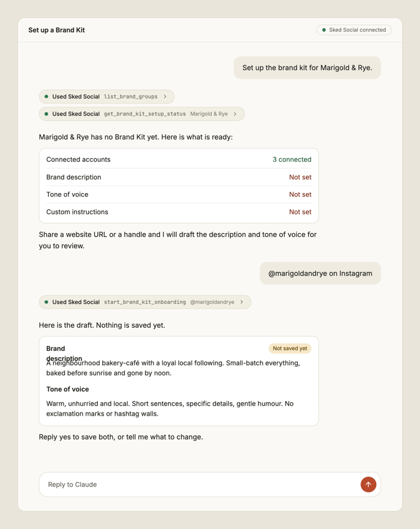The height and width of the screenshot is (529, 420).
Task: Open the Used Sked Social list_brand_groups pill
Action: tap(107, 97)
